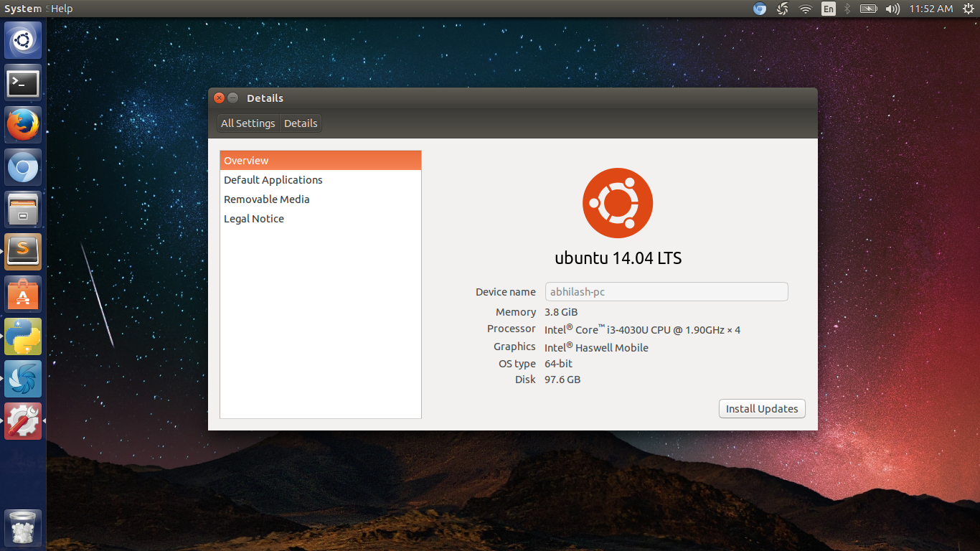The width and height of the screenshot is (980, 551).
Task: Open Shutter screenshot tool in launcher
Action: [x=23, y=379]
